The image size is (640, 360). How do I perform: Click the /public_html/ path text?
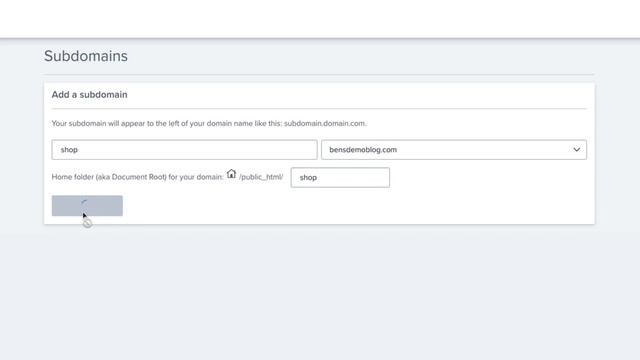pos(261,177)
